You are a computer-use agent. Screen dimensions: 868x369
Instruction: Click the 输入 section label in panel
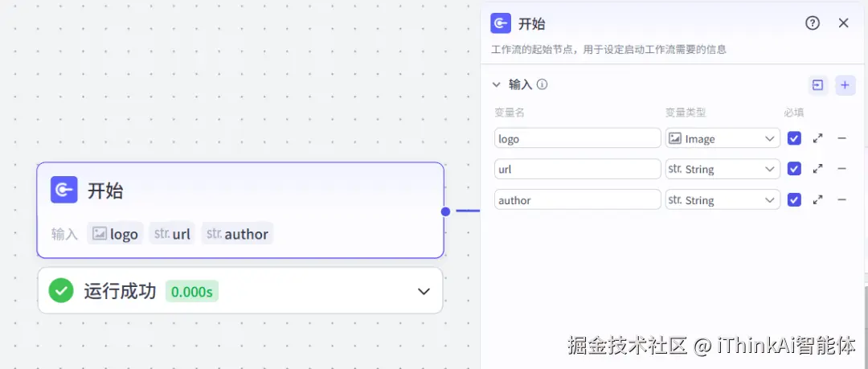point(520,84)
